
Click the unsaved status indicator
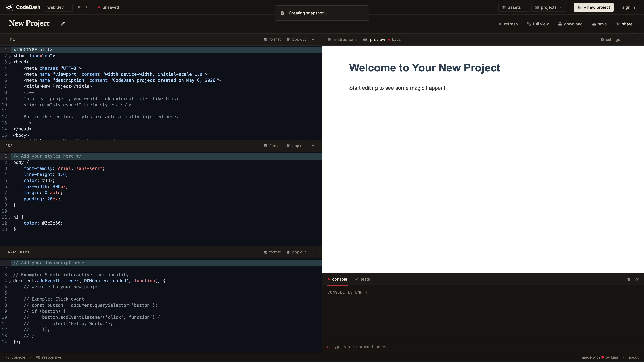click(x=108, y=7)
